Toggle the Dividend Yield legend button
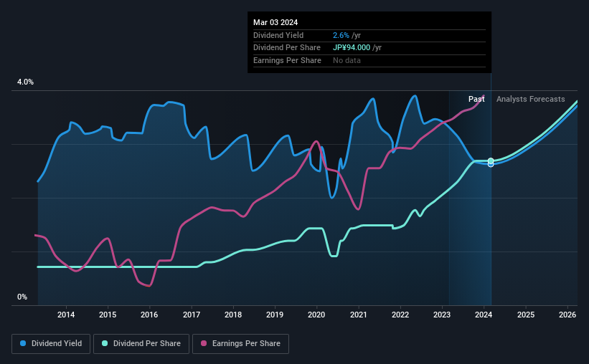This screenshot has height=364, width=589. pyautogui.click(x=51, y=344)
